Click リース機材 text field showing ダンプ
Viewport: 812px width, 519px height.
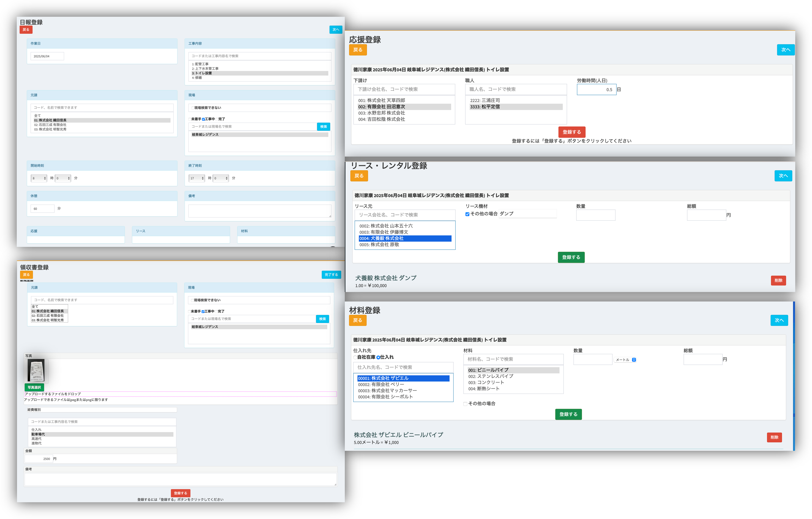tap(528, 214)
